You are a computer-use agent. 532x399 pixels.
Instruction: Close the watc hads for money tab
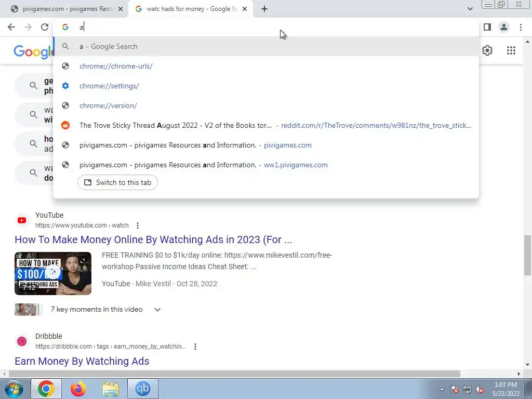(245, 9)
